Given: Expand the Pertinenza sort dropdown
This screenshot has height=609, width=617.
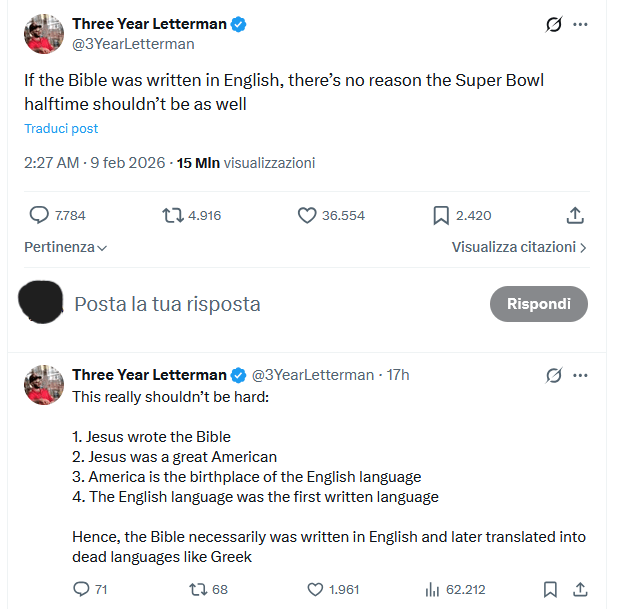Looking at the screenshot, I should point(66,247).
